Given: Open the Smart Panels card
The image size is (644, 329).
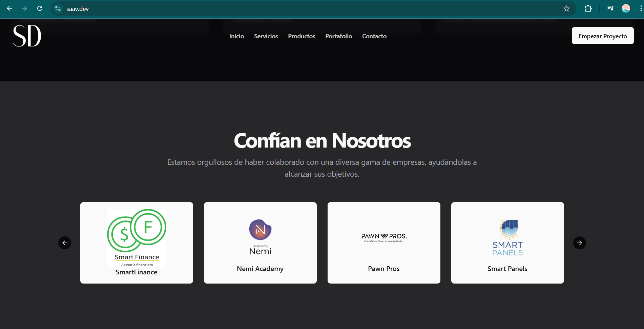Looking at the screenshot, I should pos(507,243).
